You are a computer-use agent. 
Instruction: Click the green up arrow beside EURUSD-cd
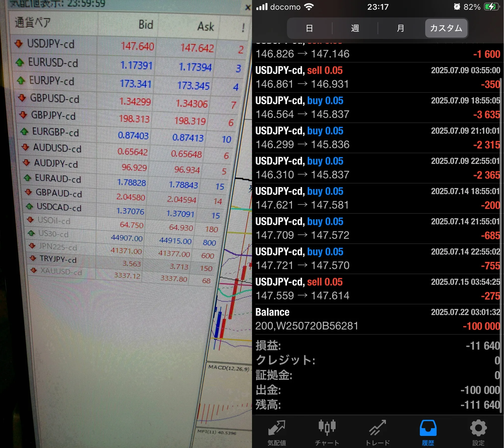point(20,62)
